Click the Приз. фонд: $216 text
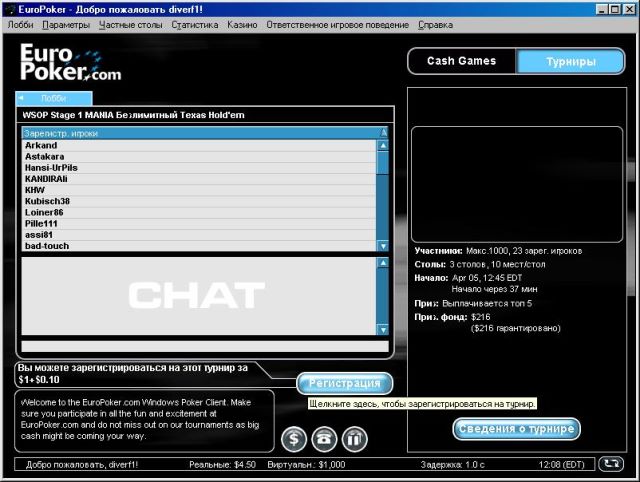 click(x=452, y=317)
